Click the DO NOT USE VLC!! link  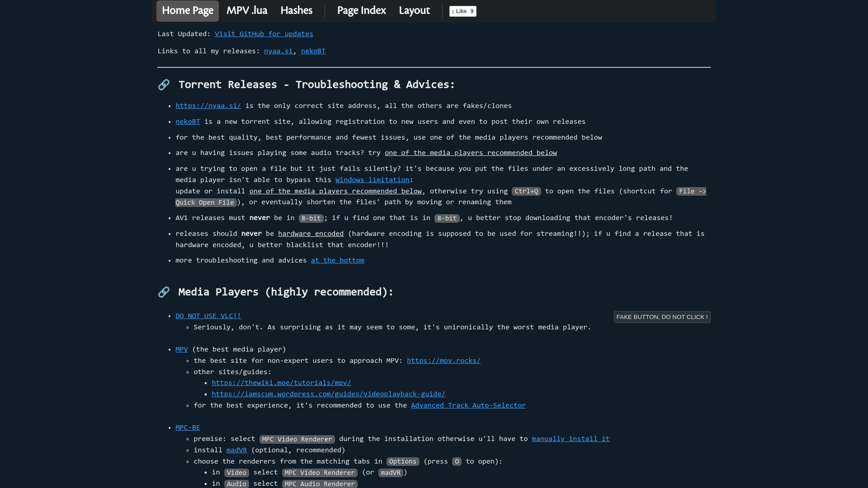click(208, 316)
